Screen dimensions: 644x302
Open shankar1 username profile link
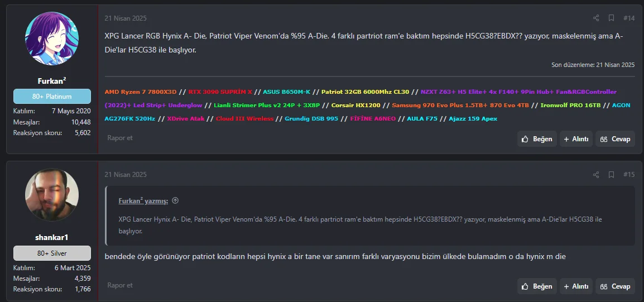(52, 237)
